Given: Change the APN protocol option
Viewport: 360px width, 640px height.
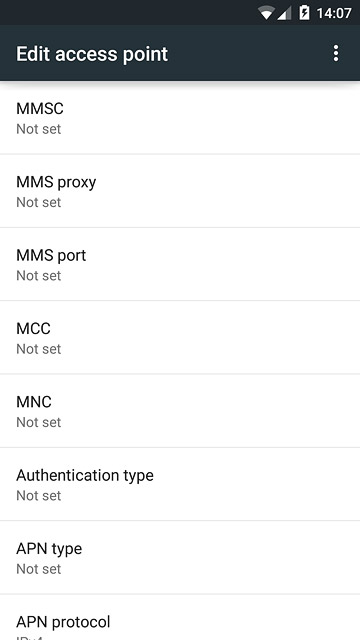Looking at the screenshot, I should (x=180, y=617).
